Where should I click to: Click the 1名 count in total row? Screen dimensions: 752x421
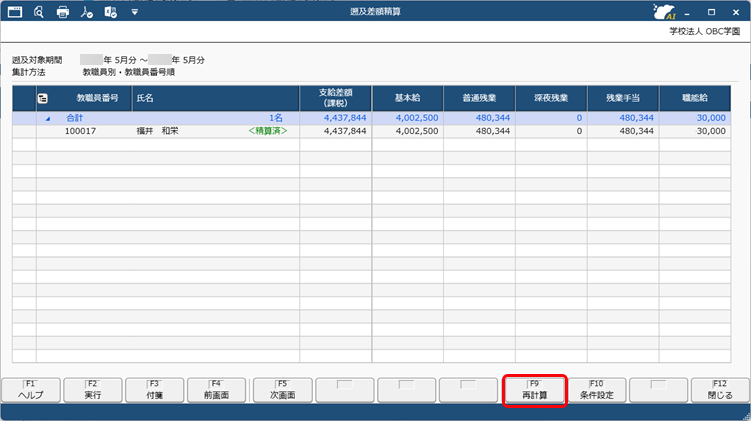276,118
